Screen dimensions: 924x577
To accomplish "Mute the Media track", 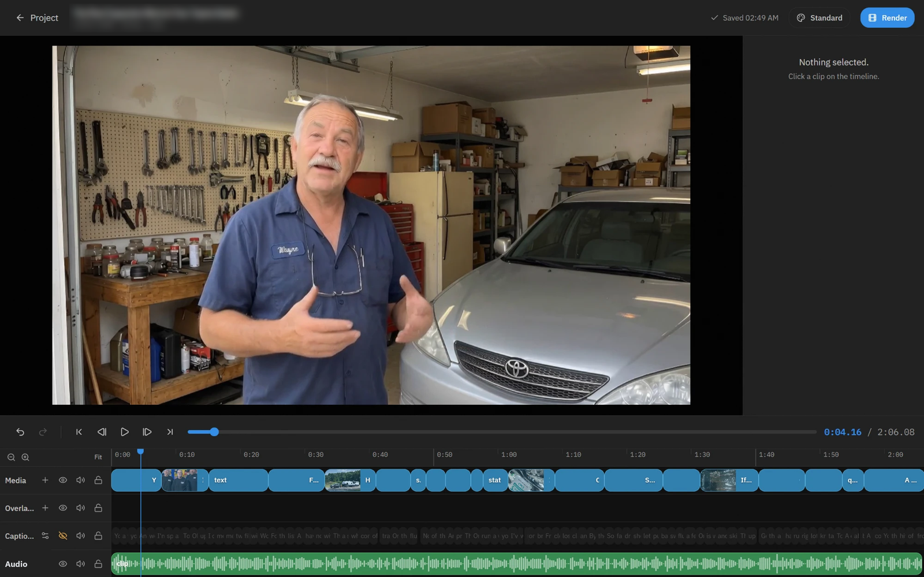I will point(81,480).
